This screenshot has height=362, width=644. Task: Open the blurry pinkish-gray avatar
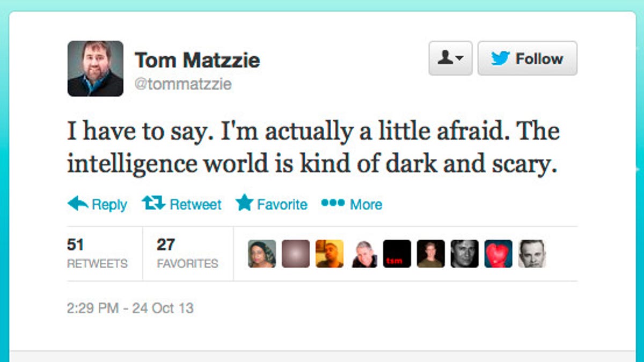click(x=296, y=254)
